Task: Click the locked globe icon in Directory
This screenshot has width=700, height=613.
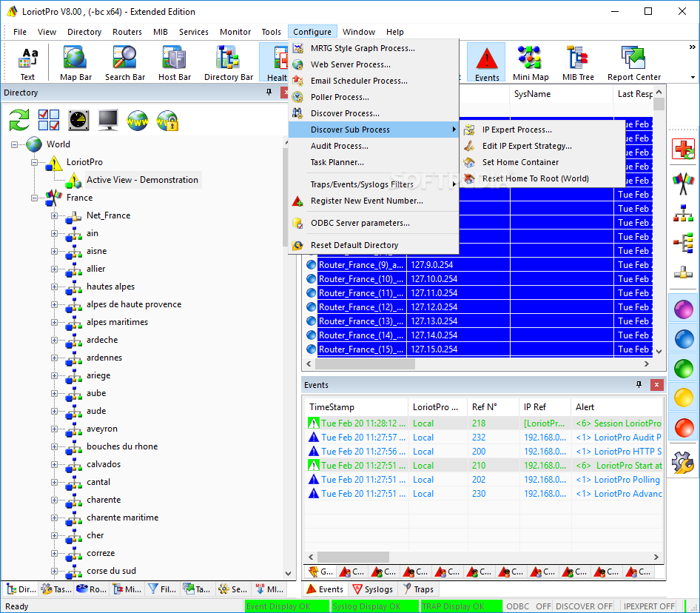Action: 167,120
